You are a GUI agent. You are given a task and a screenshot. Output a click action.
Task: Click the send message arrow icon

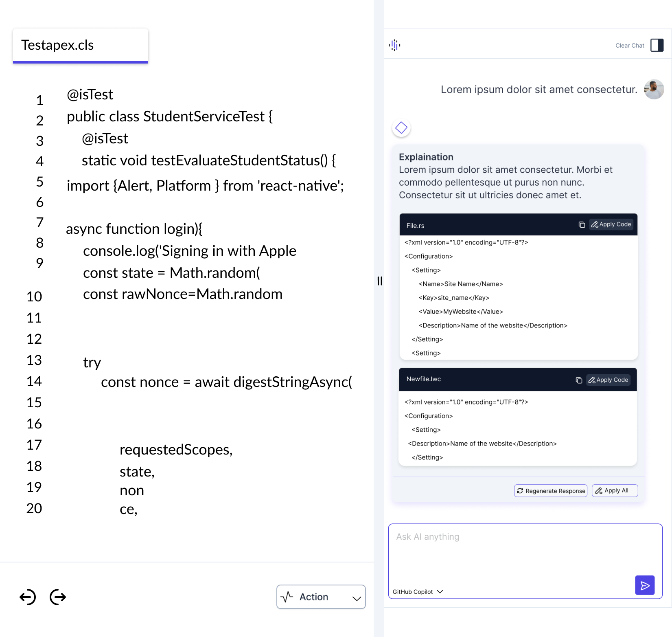645,585
